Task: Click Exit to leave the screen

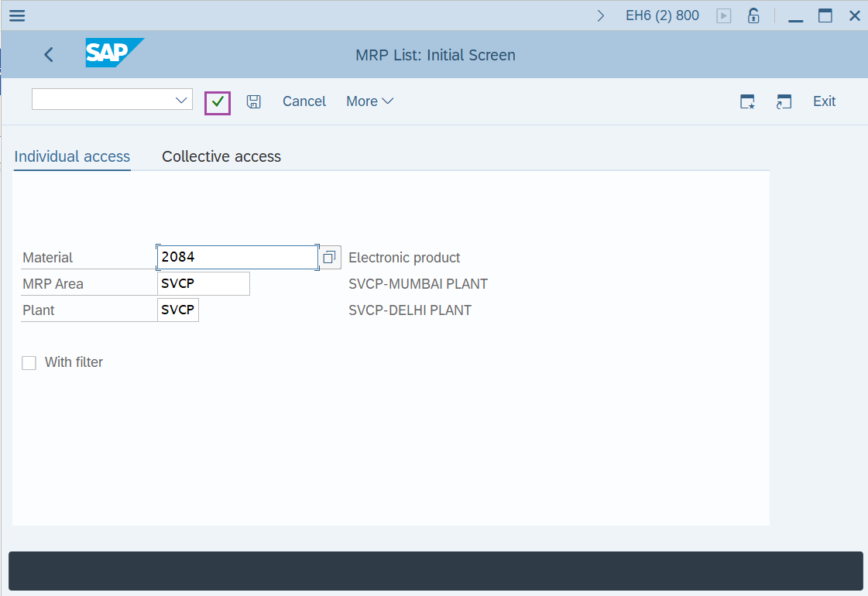Action: tap(824, 101)
